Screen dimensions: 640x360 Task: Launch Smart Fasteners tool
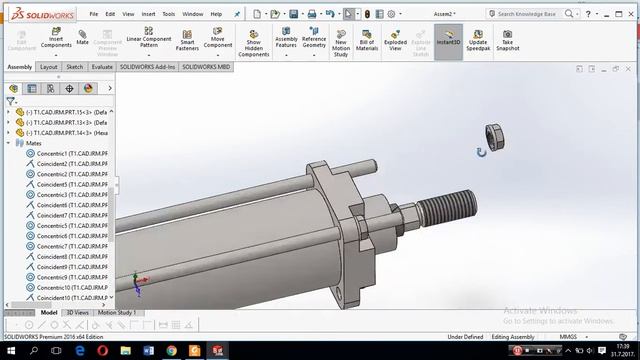[187, 40]
